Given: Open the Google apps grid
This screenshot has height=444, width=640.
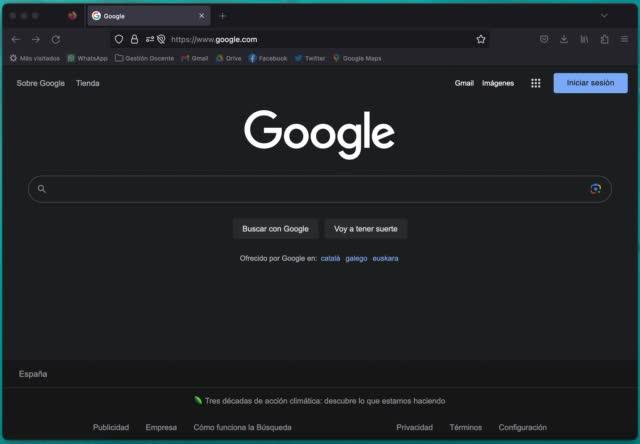Looking at the screenshot, I should click(536, 83).
